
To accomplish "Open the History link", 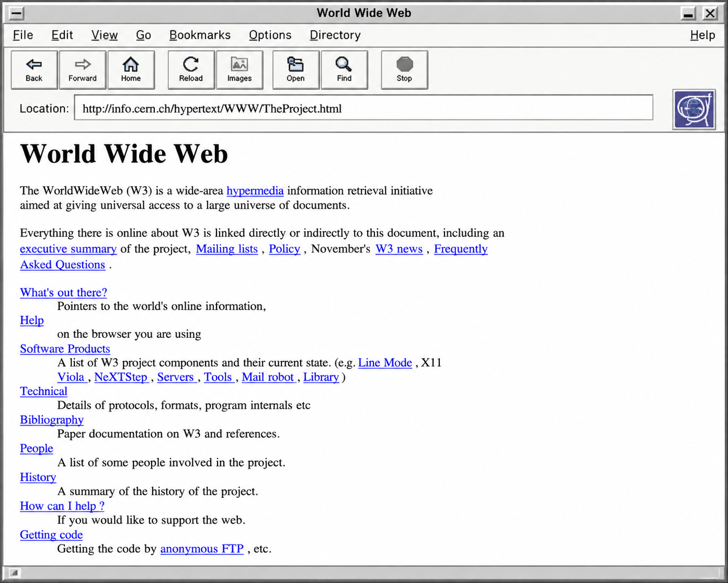I will pyautogui.click(x=38, y=477).
